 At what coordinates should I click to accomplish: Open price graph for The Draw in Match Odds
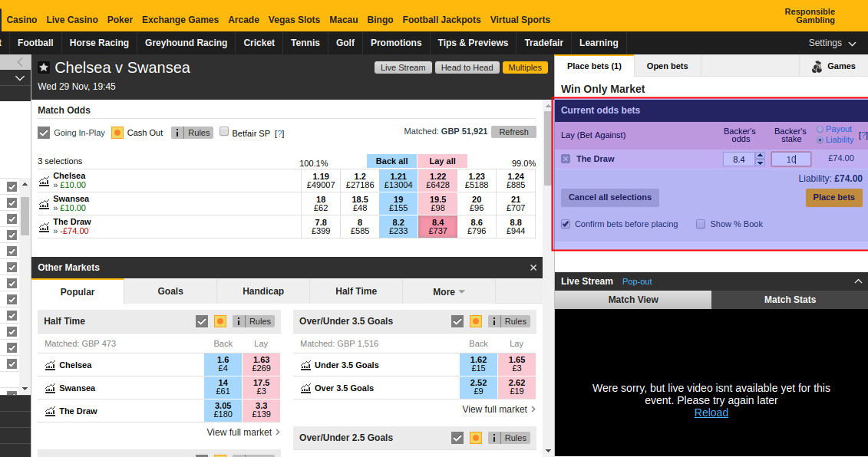pyautogui.click(x=45, y=227)
